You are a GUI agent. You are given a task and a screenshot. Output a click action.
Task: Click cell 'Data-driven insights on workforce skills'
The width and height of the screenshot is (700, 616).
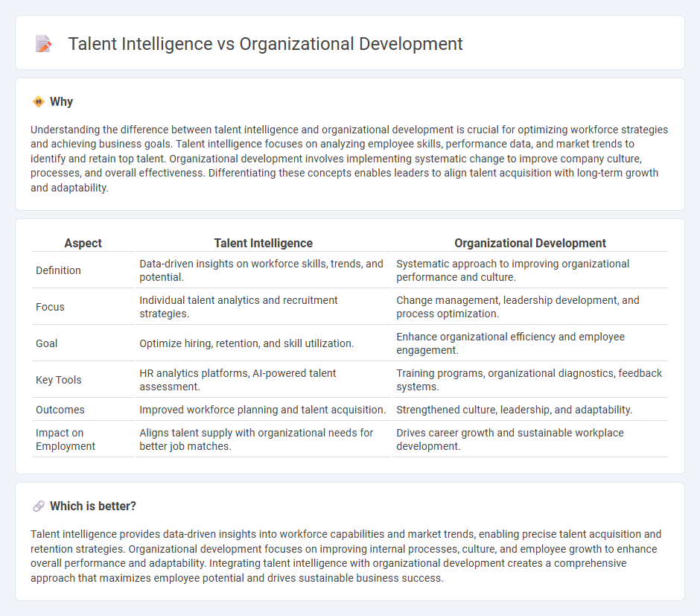click(261, 270)
